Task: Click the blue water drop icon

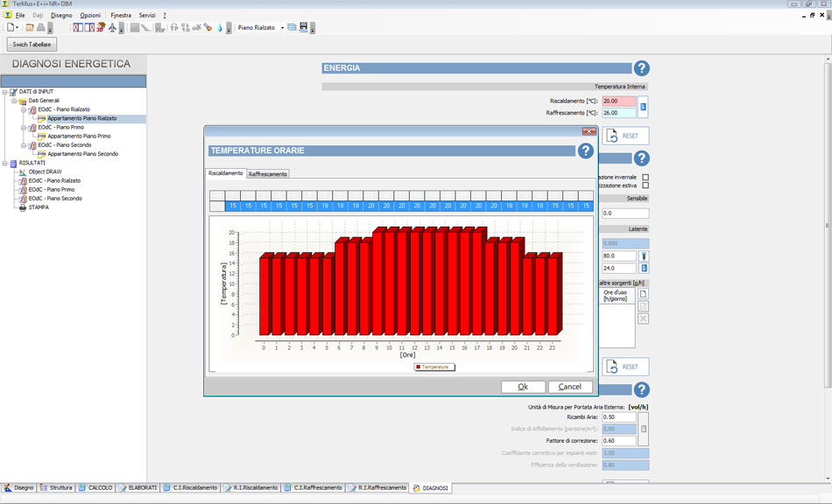Action: coord(220,27)
